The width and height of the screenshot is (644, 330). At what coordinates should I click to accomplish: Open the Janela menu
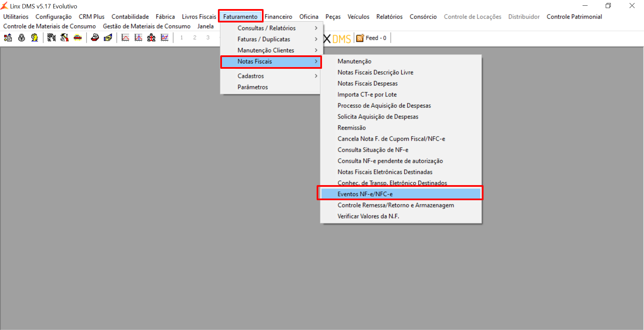205,26
